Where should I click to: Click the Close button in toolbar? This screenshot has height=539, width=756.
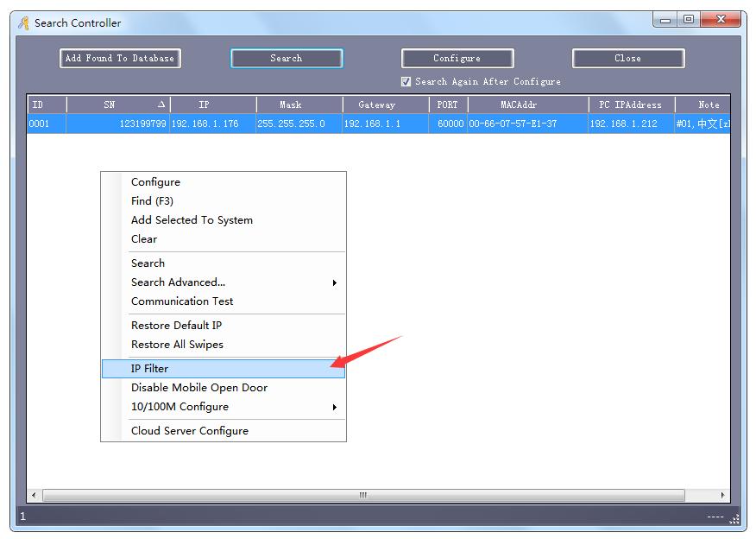point(627,59)
